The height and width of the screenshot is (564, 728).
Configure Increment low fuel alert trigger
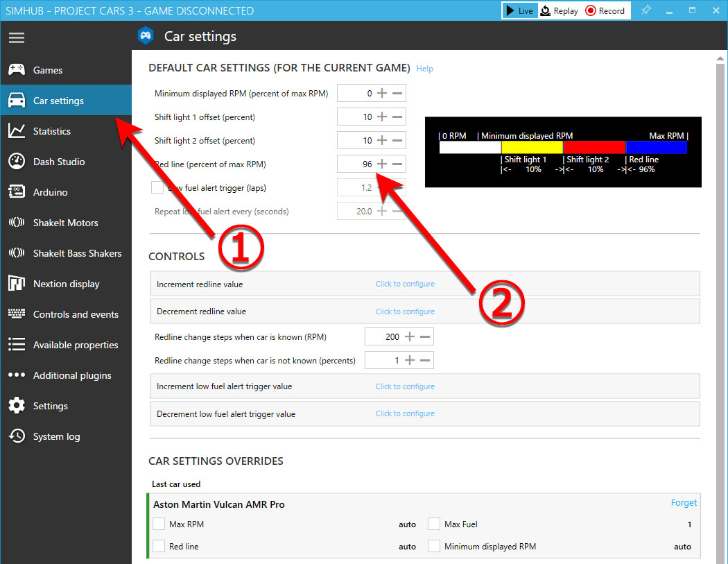pos(405,386)
